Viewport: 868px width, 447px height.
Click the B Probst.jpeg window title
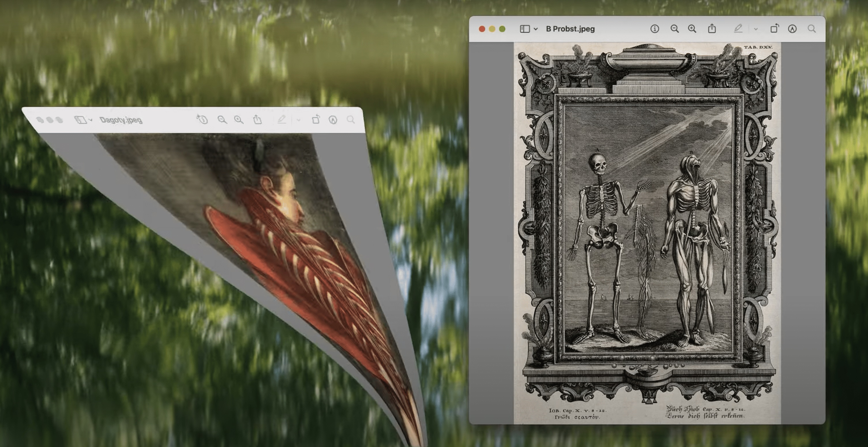(570, 29)
